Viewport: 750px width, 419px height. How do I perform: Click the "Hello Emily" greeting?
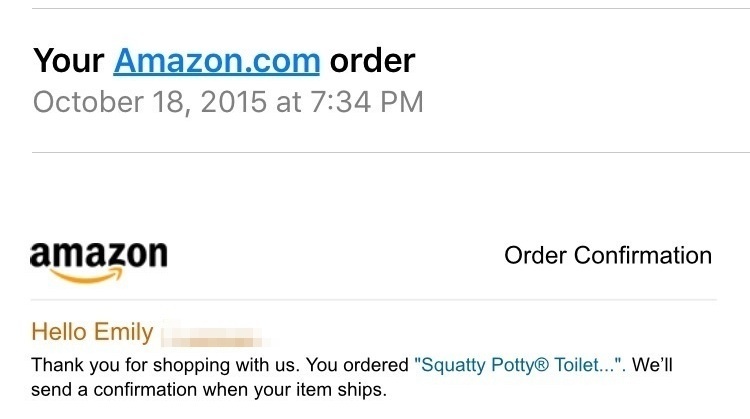tap(92, 332)
